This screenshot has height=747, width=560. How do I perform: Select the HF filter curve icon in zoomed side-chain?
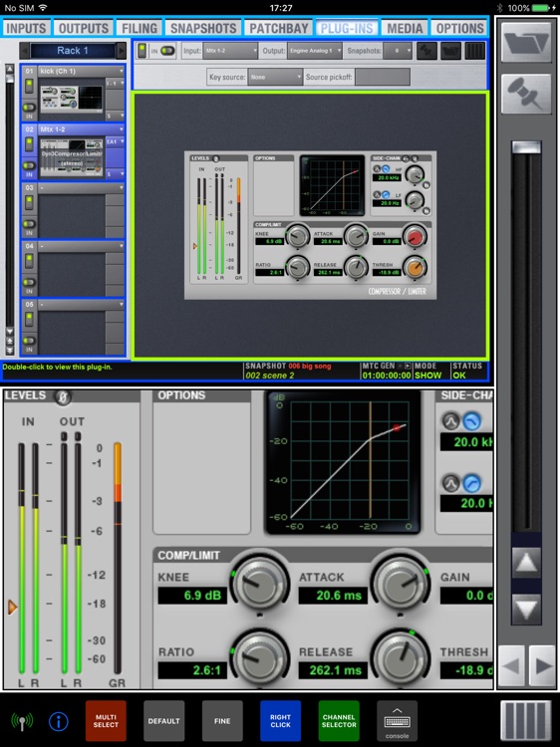tap(450, 420)
